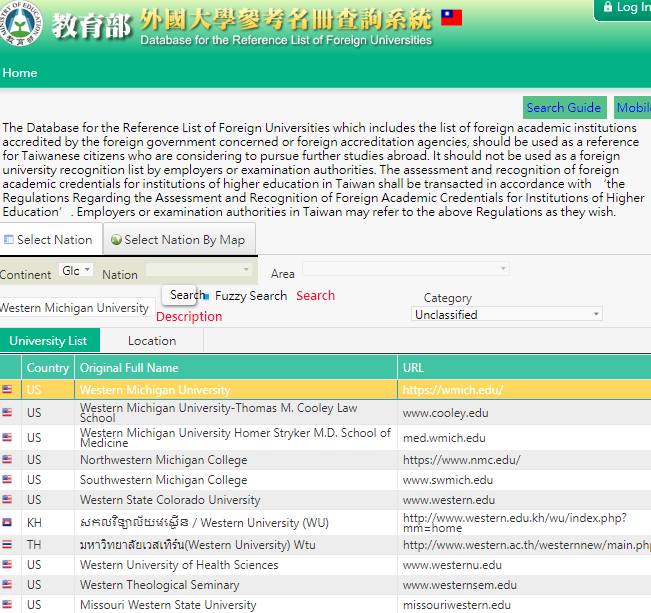This screenshot has height=613, width=651.
Task: Open the www.western.ac.th URL
Action: click(x=526, y=544)
